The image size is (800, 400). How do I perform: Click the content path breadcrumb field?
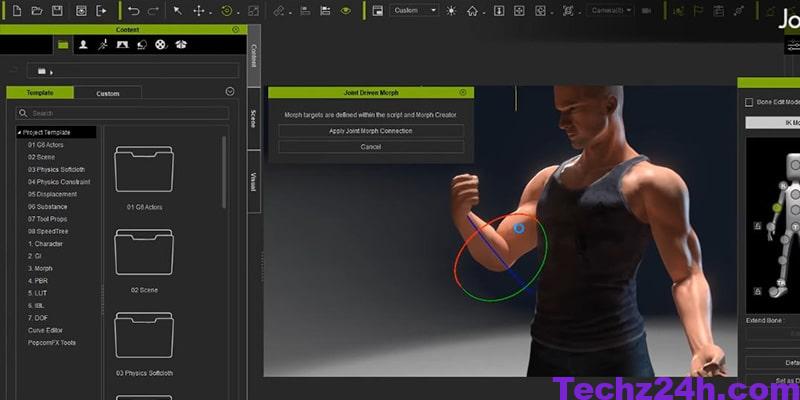133,71
